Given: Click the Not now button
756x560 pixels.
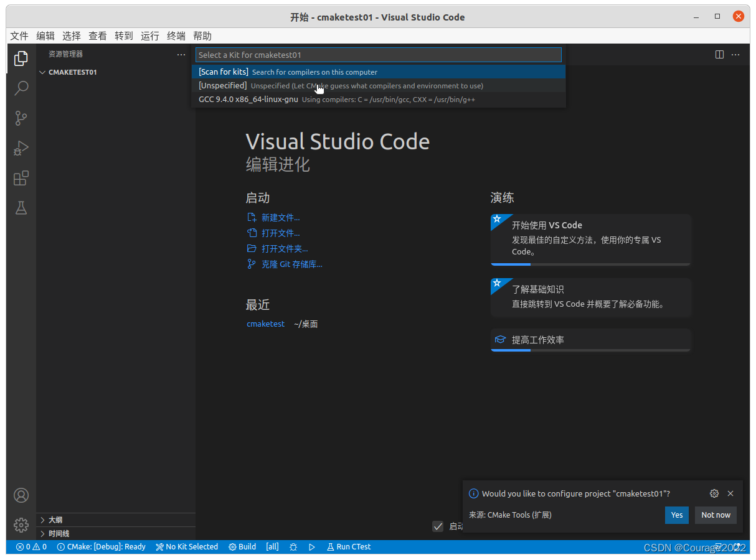Looking at the screenshot, I should click(x=716, y=515).
